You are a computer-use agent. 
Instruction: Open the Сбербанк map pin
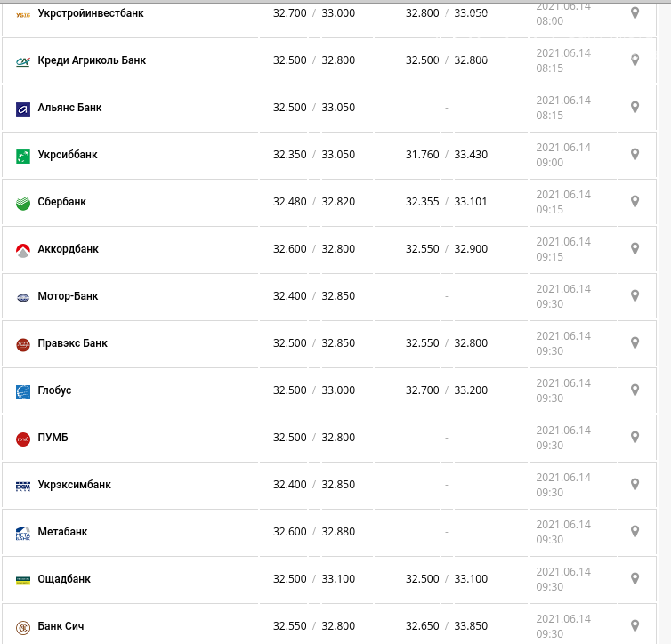point(635,202)
